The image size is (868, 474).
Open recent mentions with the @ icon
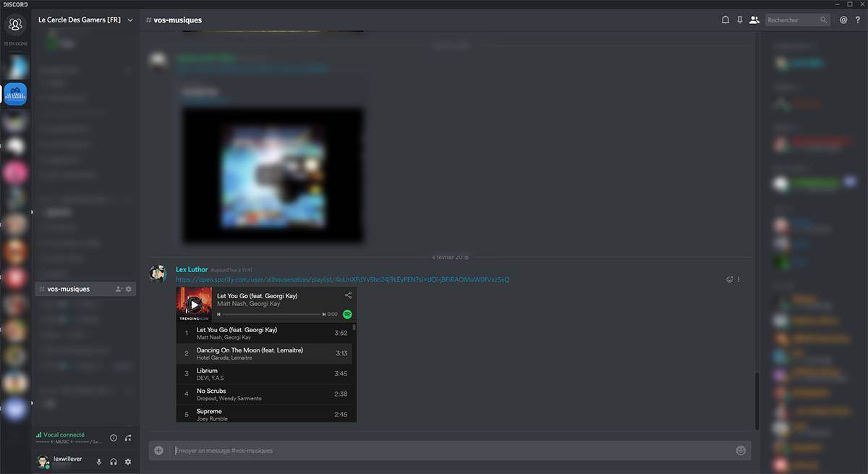pyautogui.click(x=843, y=20)
